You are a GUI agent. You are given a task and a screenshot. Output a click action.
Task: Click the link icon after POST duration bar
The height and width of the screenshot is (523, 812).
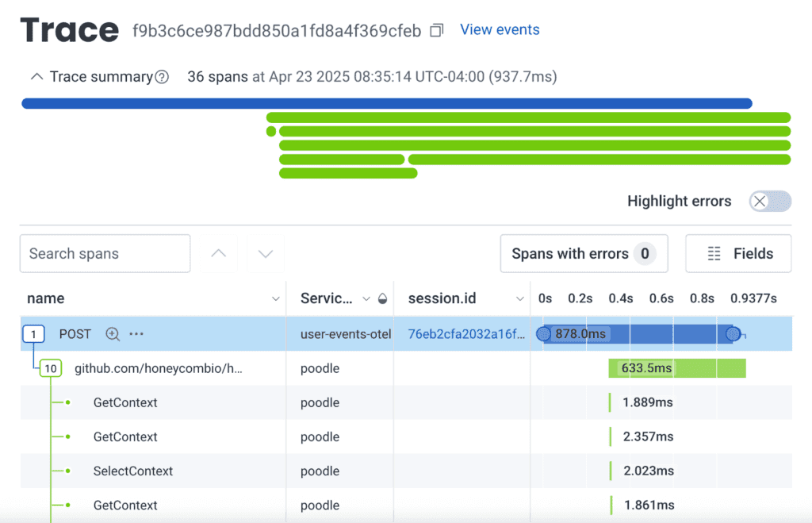coord(742,336)
